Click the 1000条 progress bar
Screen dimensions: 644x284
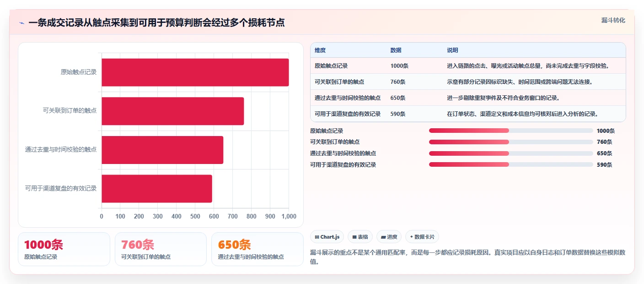pos(511,131)
